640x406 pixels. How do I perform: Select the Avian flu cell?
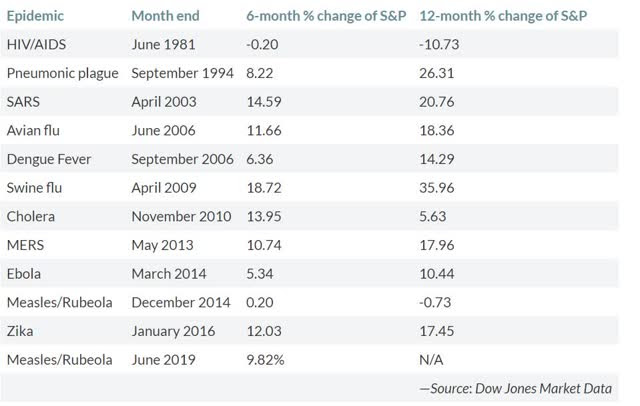point(35,131)
